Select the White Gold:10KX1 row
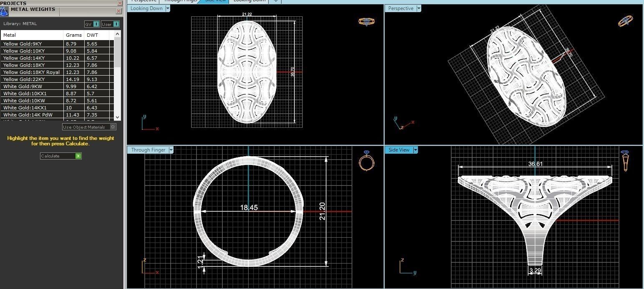Image resolution: width=644 pixels, height=289 pixels. coord(58,94)
